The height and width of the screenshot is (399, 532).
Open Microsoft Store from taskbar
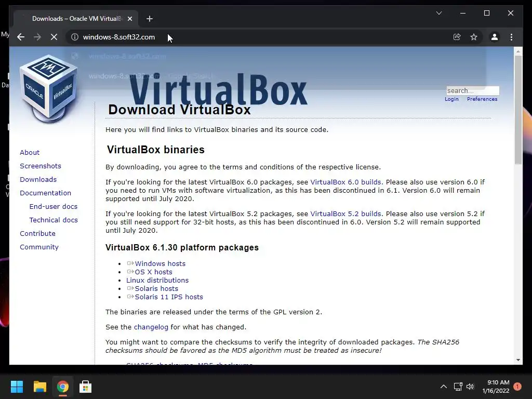(85, 387)
